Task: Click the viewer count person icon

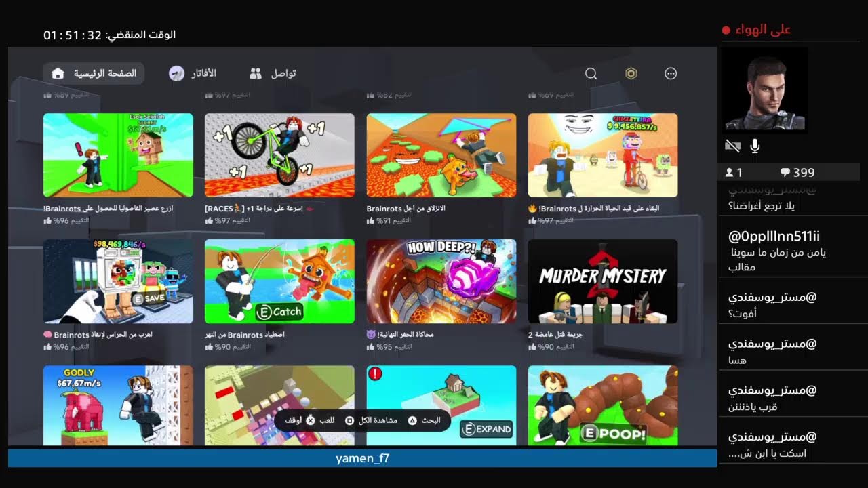Action: tap(730, 173)
